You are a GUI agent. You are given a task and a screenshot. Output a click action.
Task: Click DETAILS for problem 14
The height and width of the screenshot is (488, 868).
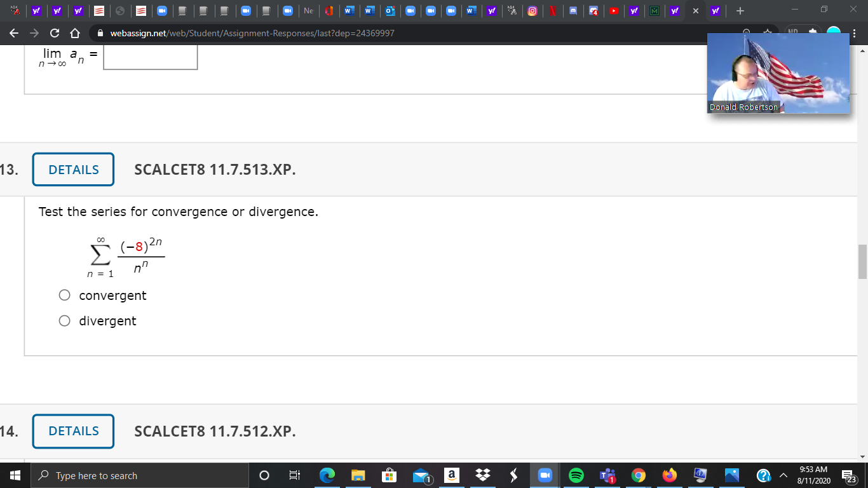coord(72,431)
